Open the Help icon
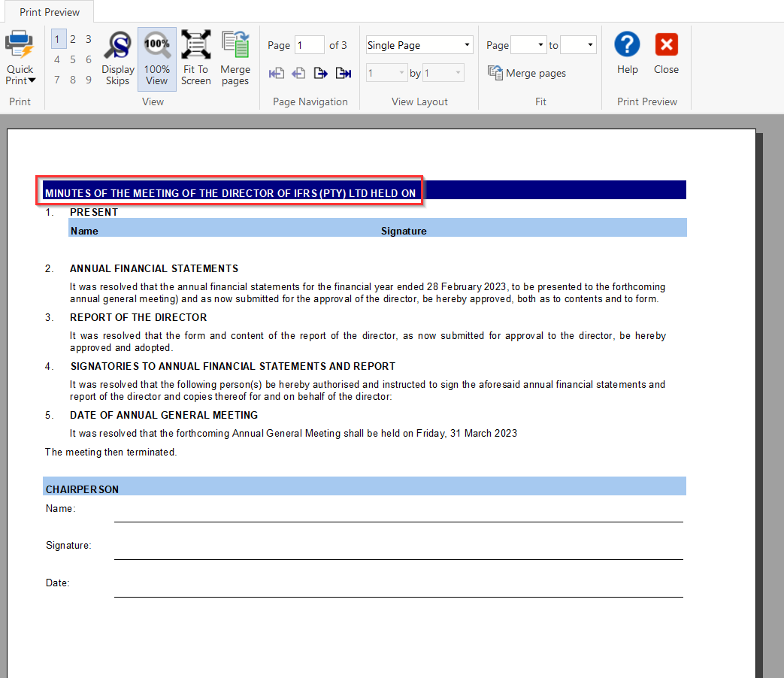 point(627,45)
